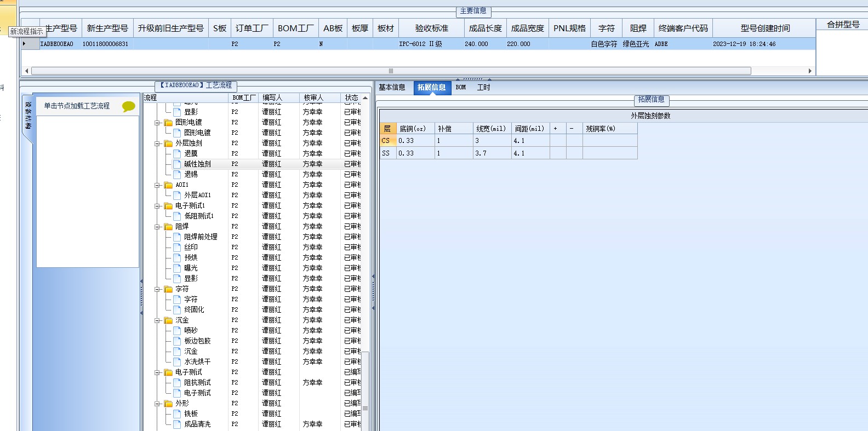Viewport: 868px width, 431px height.
Task: Collapse the 图形电镀 tree node
Action: pyautogui.click(x=157, y=123)
